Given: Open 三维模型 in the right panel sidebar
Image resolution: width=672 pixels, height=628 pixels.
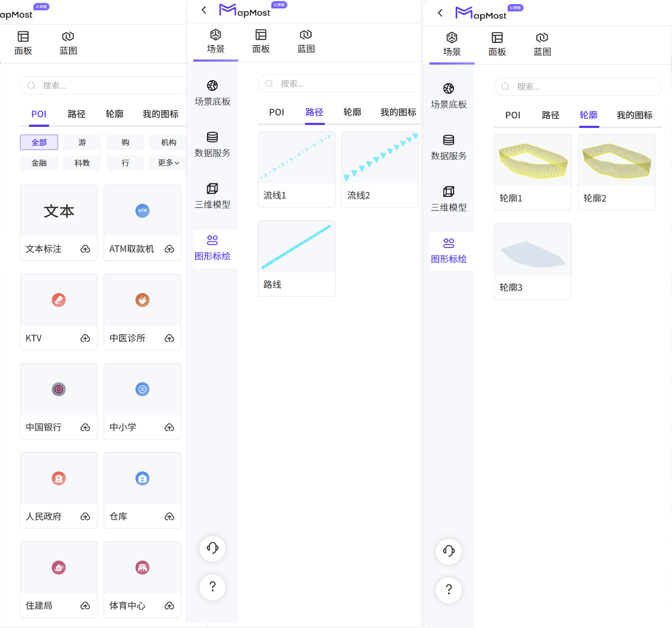Looking at the screenshot, I should click(449, 199).
